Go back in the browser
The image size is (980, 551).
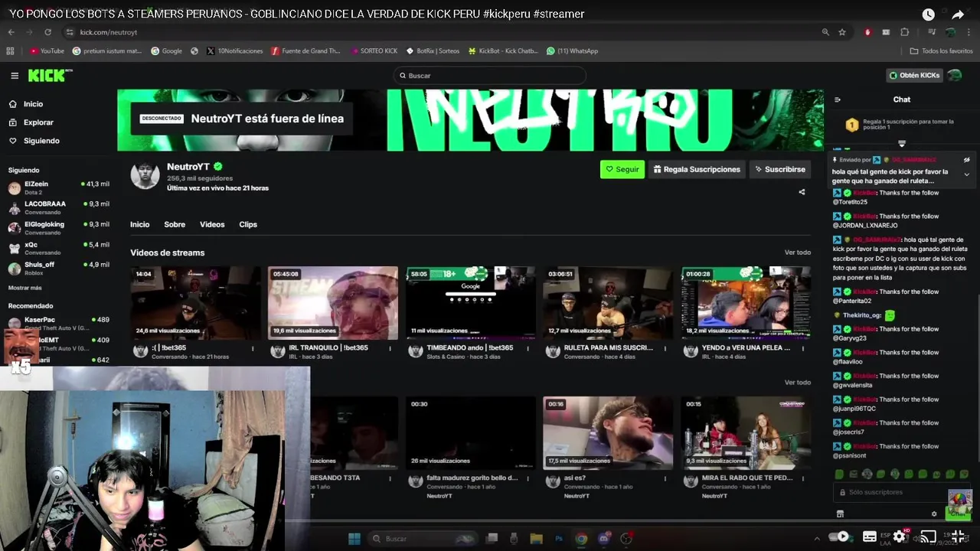(11, 32)
